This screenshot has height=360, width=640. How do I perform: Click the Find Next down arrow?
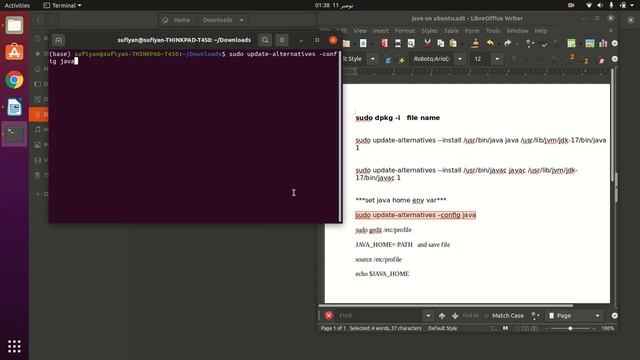click(x=455, y=316)
